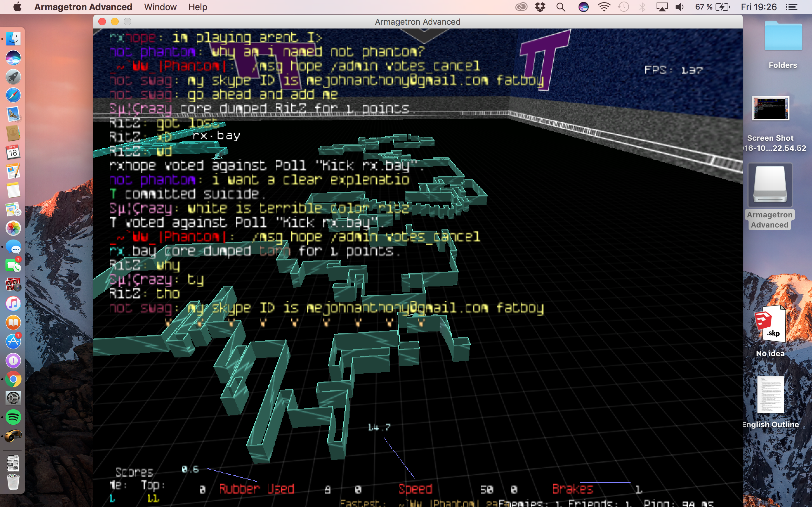Launch iTunes from the dock
The height and width of the screenshot is (507, 812).
click(x=13, y=304)
